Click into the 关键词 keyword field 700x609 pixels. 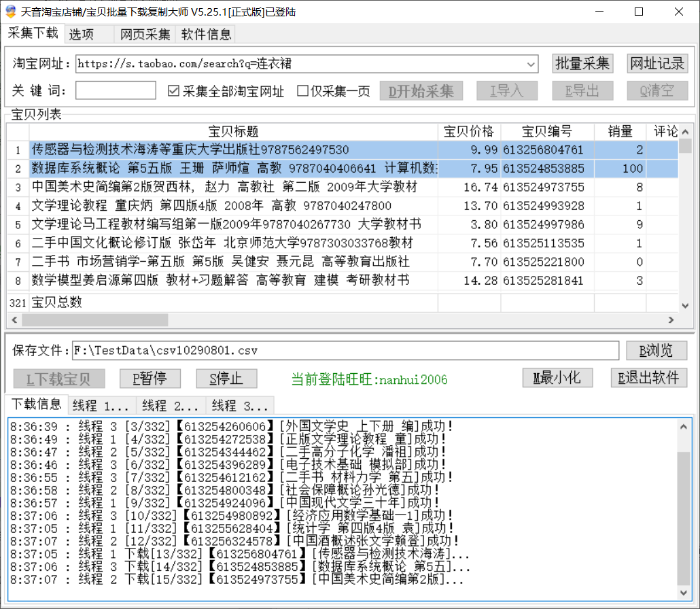point(116,90)
